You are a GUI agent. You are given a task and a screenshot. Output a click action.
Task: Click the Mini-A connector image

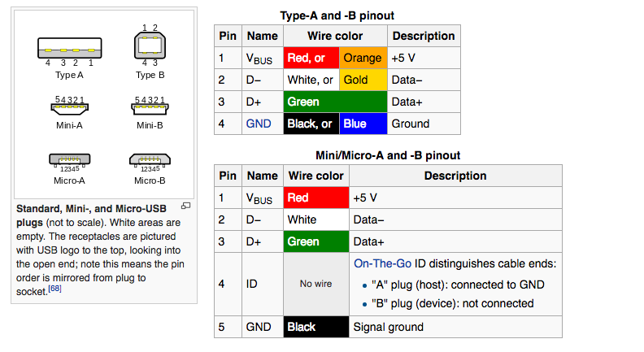pyautogui.click(x=69, y=107)
